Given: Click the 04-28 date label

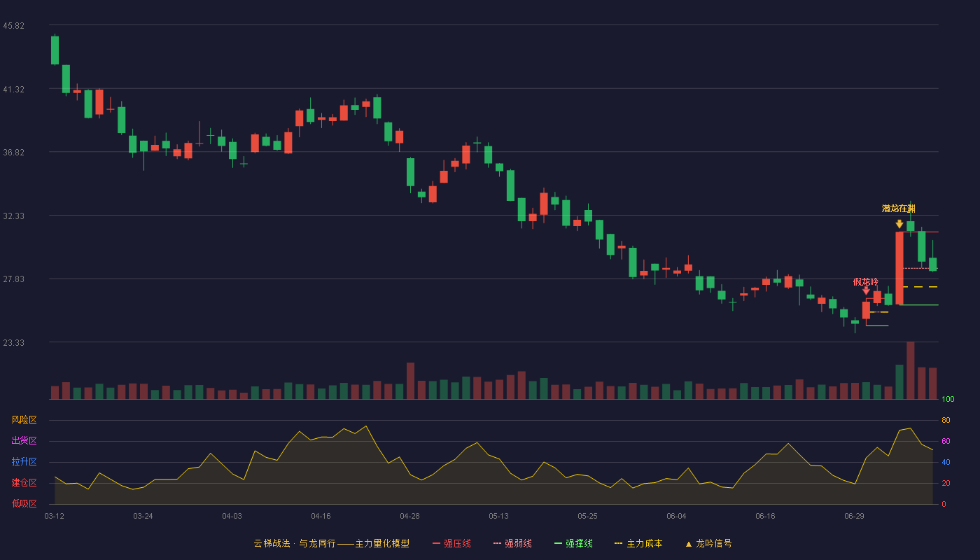Looking at the screenshot, I should point(409,516).
